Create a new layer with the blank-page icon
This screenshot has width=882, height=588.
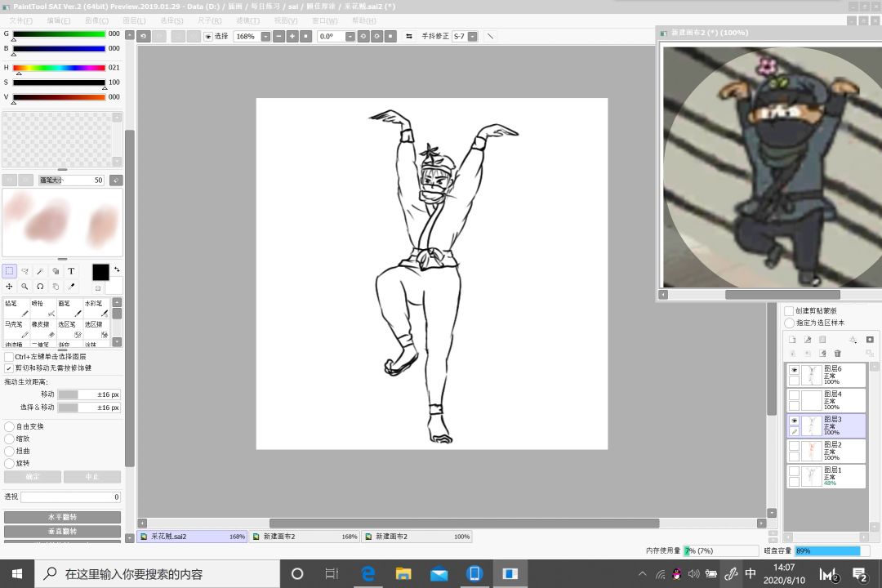click(792, 340)
